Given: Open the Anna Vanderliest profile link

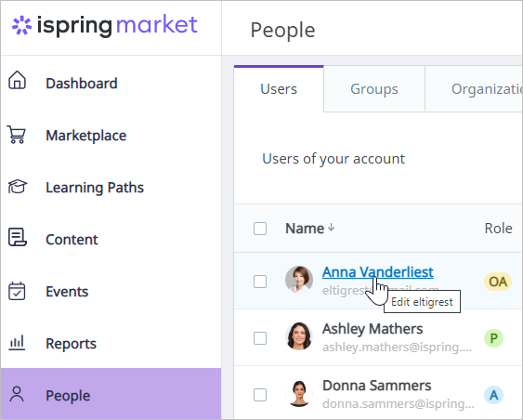Looking at the screenshot, I should tap(377, 272).
